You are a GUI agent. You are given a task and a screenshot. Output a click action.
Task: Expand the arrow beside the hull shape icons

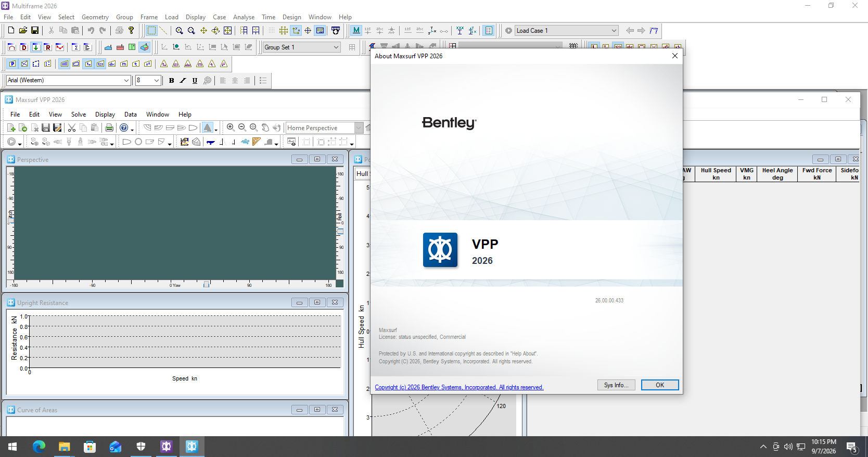(170, 143)
